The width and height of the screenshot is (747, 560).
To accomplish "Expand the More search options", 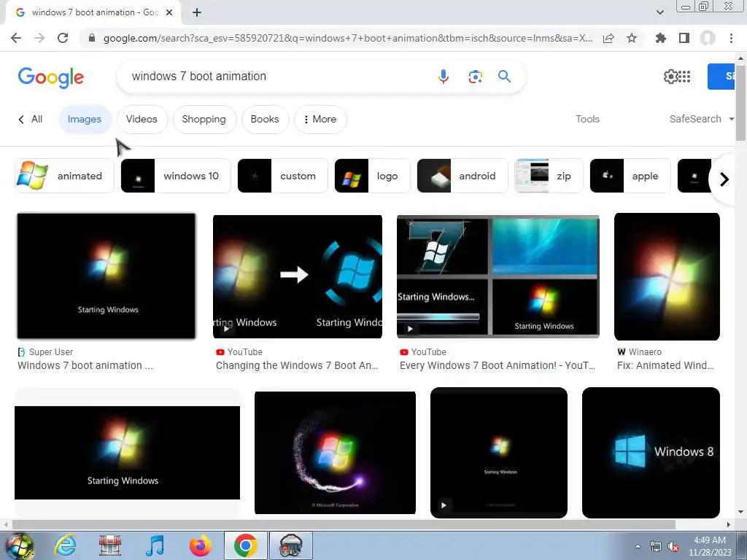I will 320,119.
